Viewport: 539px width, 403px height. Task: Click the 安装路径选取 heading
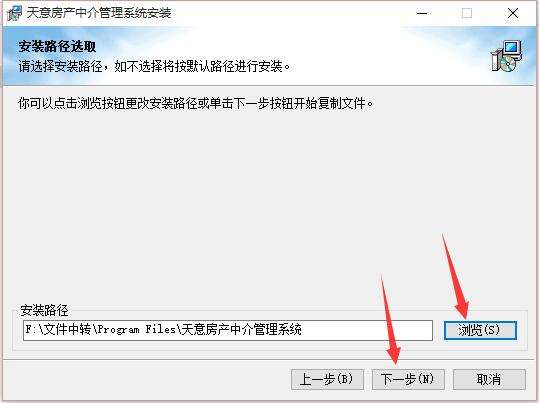[x=57, y=46]
